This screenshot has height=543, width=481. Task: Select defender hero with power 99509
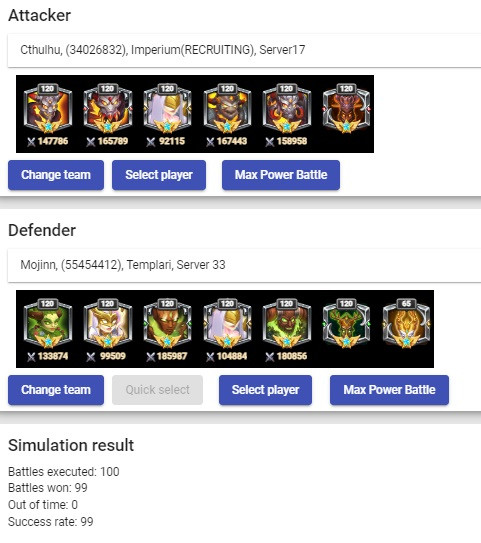pos(108,324)
